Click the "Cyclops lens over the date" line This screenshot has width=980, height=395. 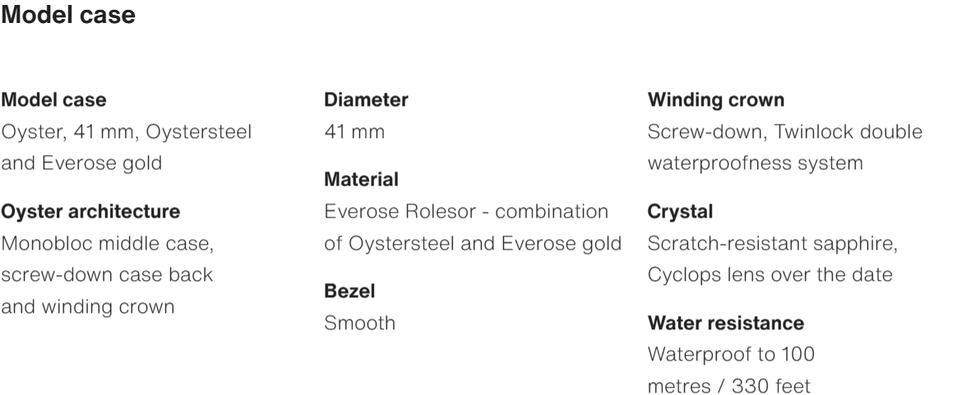click(x=770, y=274)
